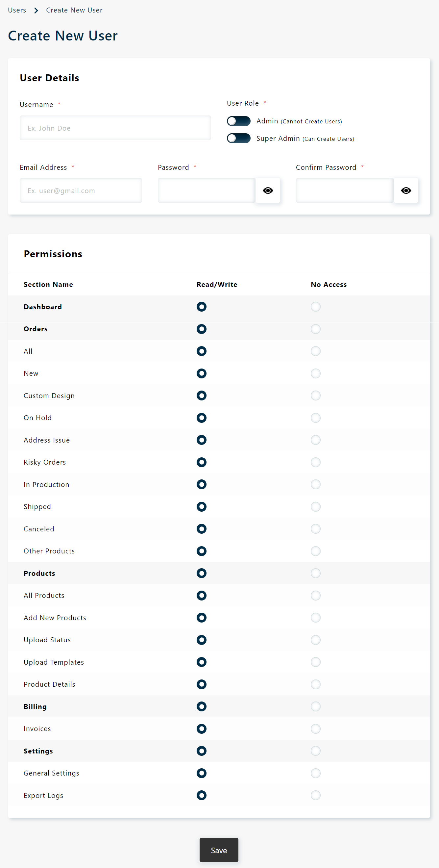Focus the Password text box
439x868 pixels.
[x=207, y=191]
